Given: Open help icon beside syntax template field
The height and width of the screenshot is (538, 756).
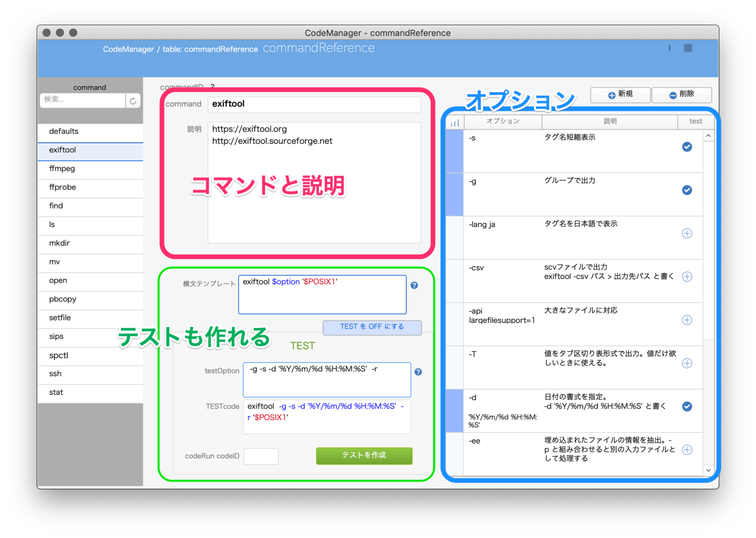Looking at the screenshot, I should pyautogui.click(x=414, y=285).
